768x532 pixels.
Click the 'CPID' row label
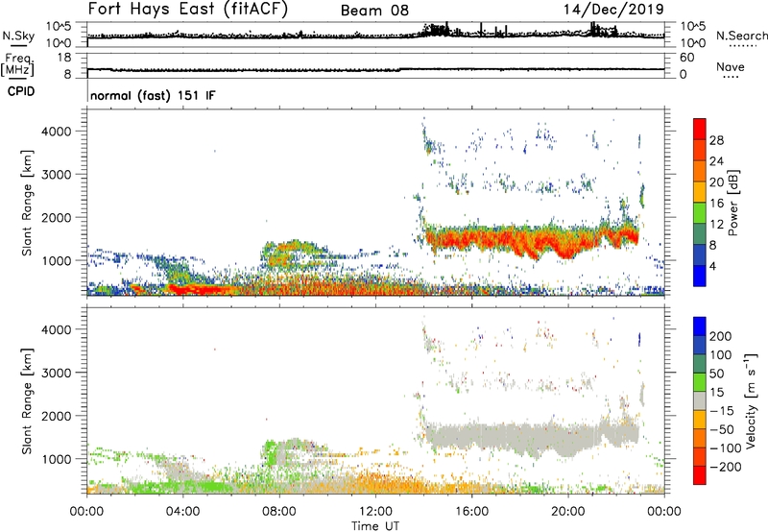point(21,91)
